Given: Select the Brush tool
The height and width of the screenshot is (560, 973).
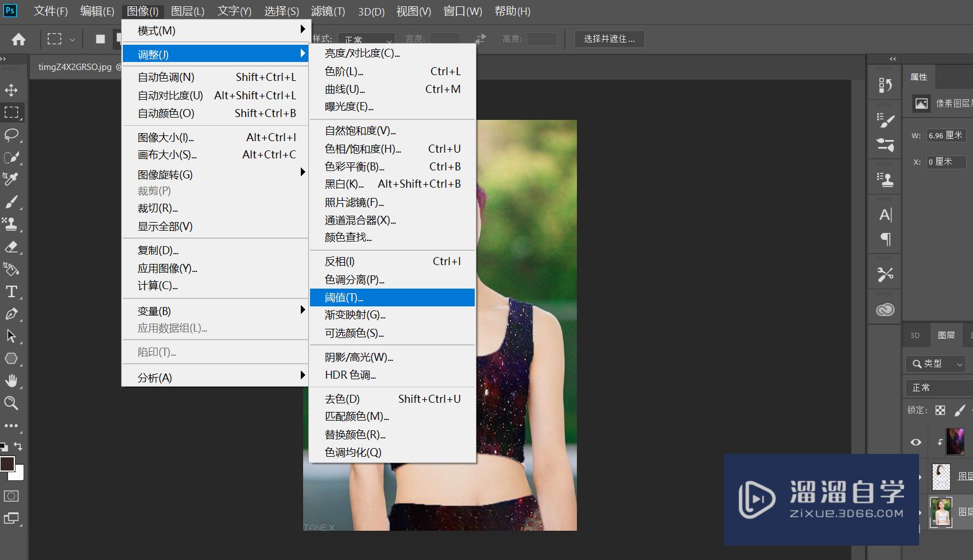Looking at the screenshot, I should tap(11, 202).
